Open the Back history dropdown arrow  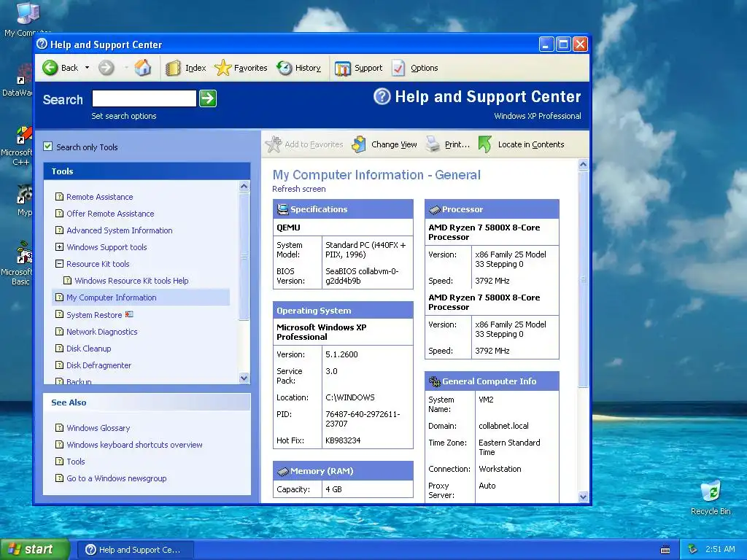[88, 68]
